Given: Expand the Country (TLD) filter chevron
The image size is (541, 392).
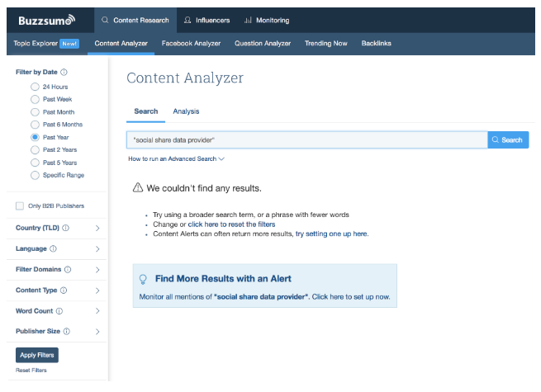Looking at the screenshot, I should click(x=97, y=229).
